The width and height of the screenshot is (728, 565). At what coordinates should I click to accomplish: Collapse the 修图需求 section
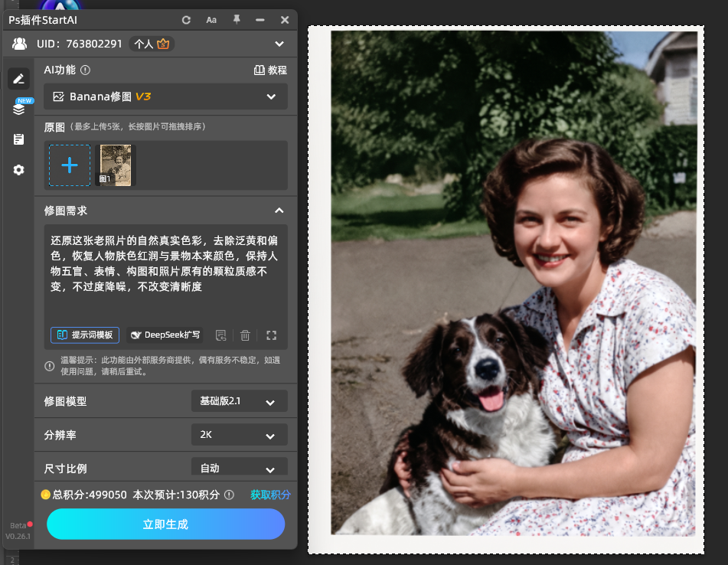coord(279,211)
